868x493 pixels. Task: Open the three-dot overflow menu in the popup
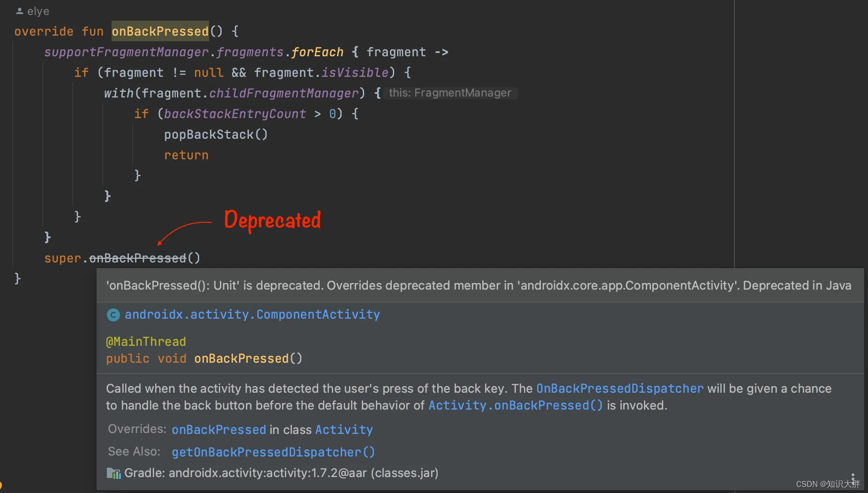tap(854, 477)
